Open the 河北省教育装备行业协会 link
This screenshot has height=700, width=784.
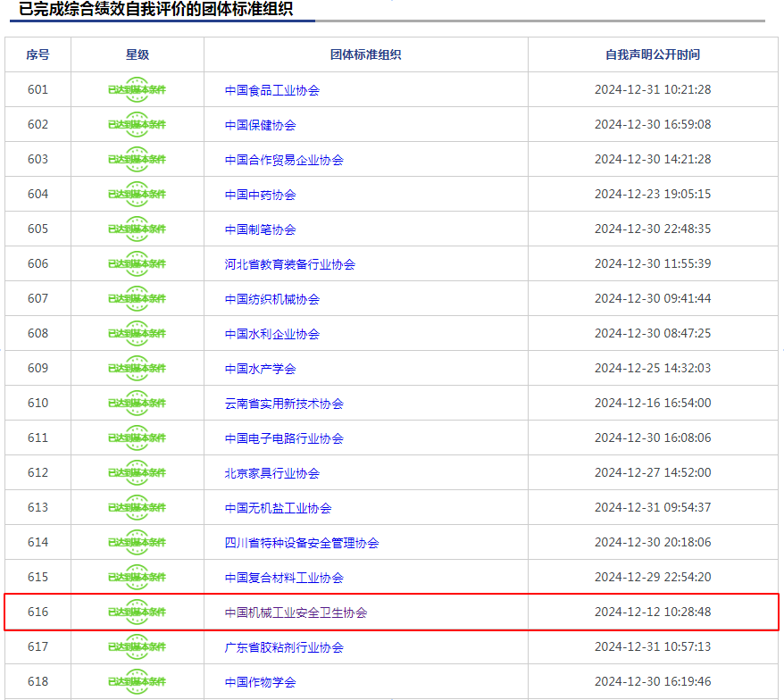[x=290, y=264]
